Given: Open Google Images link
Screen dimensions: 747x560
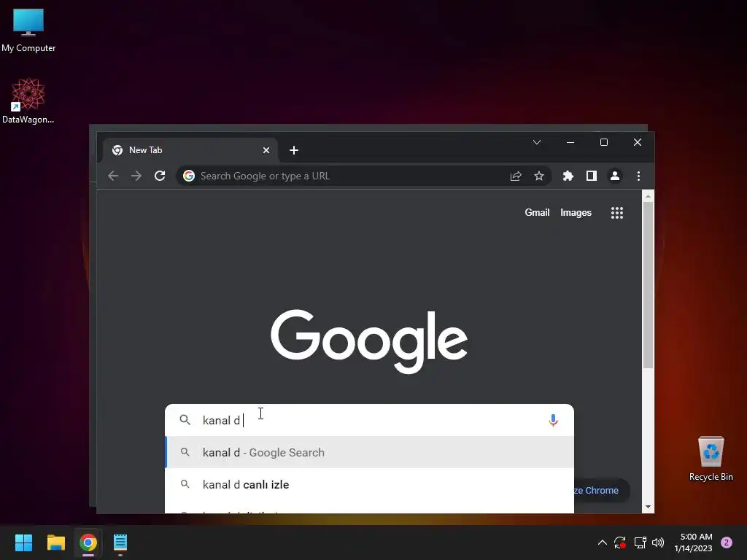Looking at the screenshot, I should pyautogui.click(x=576, y=212).
